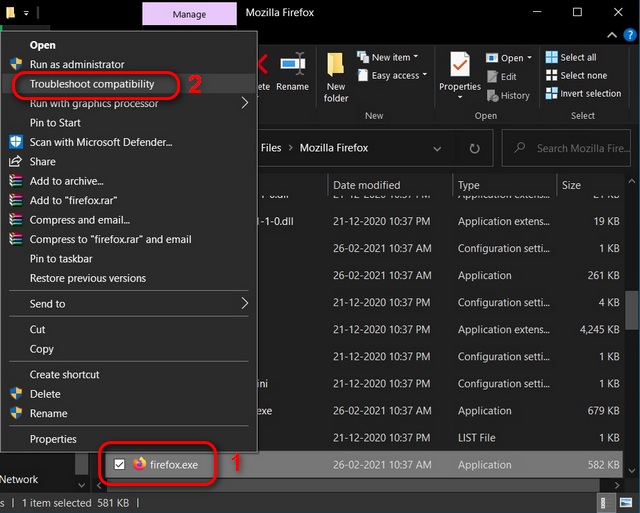Click the Mozilla Firefox breadcrumb in the address bar

pyautogui.click(x=334, y=148)
